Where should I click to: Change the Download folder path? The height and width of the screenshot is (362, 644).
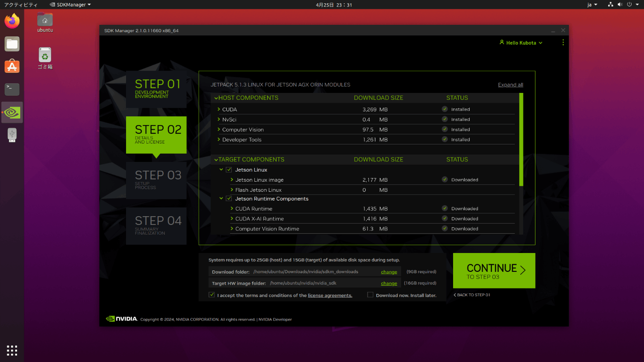[x=389, y=272]
